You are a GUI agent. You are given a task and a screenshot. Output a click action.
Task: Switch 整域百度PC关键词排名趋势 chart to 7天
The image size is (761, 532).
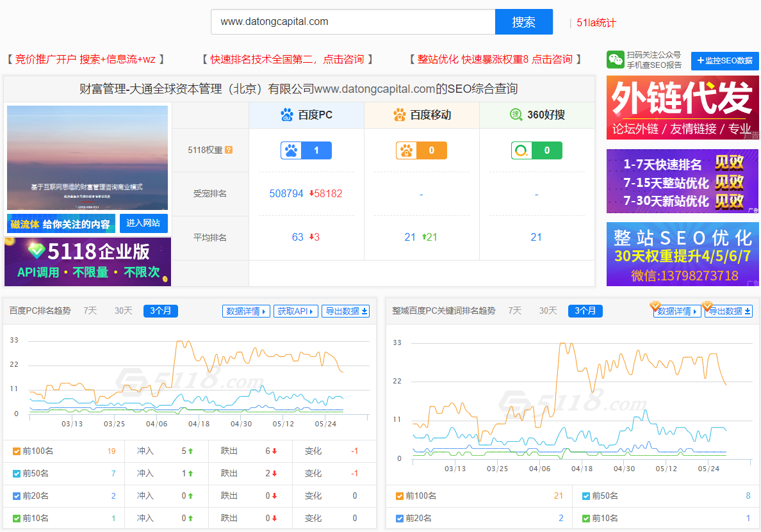click(x=515, y=311)
